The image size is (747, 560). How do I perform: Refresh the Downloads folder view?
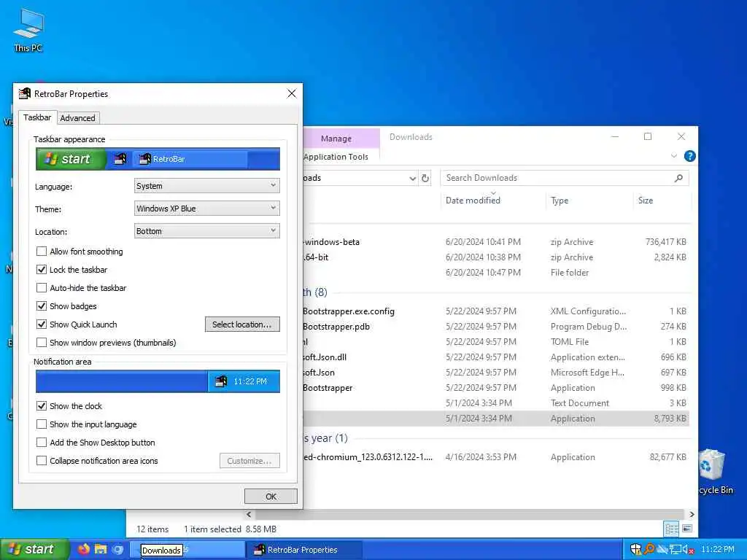tap(425, 178)
